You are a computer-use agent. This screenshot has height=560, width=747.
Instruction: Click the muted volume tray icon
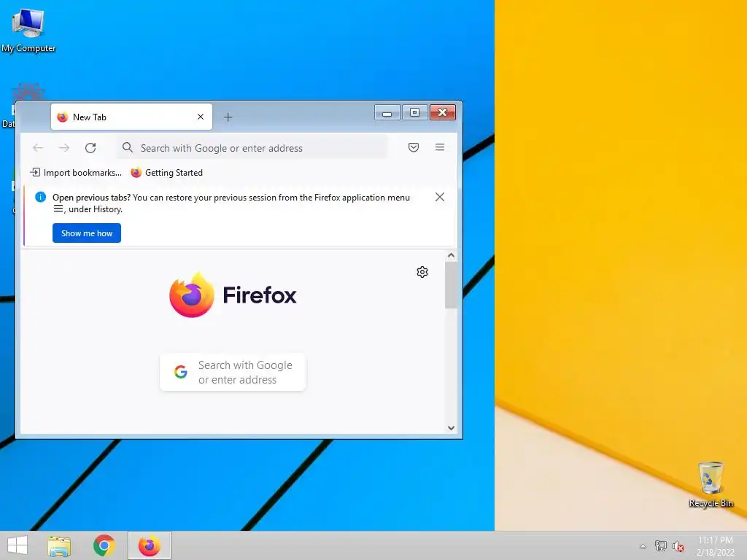678,546
